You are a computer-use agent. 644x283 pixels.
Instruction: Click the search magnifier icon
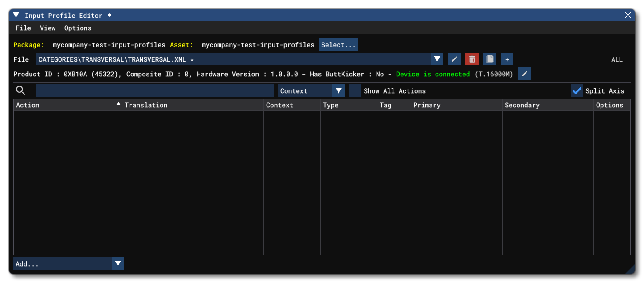coord(20,90)
